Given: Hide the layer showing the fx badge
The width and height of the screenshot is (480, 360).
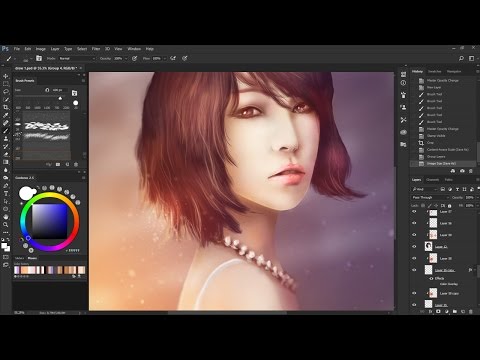Looking at the screenshot, I should tap(414, 270).
